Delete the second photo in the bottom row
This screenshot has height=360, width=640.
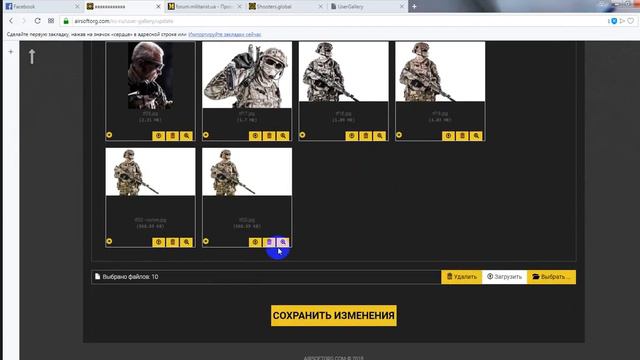[x=269, y=242]
